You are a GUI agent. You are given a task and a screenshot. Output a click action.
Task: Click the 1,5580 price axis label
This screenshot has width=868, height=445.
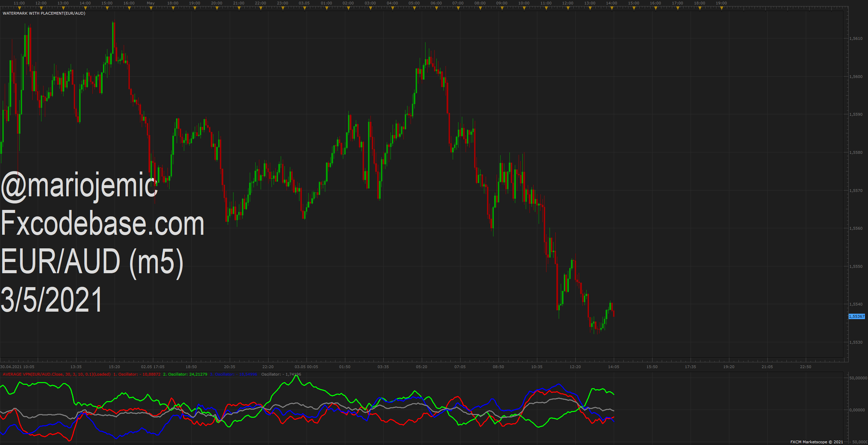(856, 152)
